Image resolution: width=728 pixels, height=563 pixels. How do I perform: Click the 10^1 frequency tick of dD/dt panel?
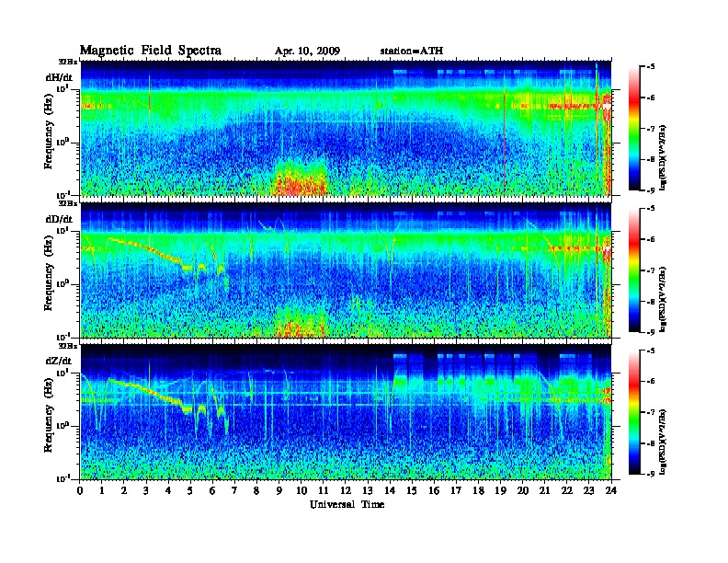[x=63, y=230]
